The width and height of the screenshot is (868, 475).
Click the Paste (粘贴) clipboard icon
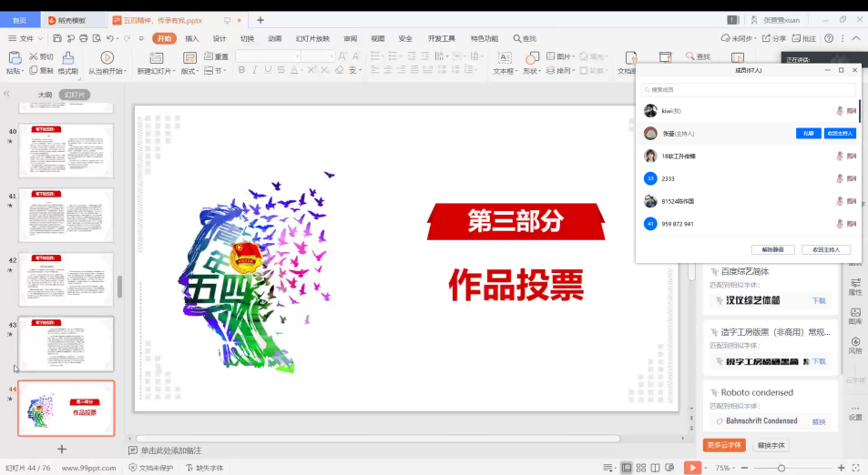15,57
